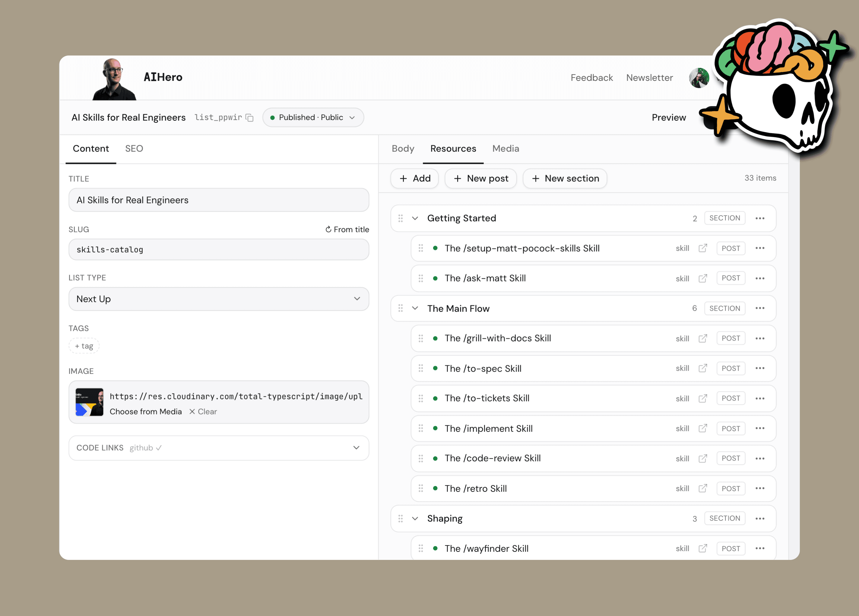Open the Published · Public status dropdown
Screen dimensions: 859x616
(313, 117)
